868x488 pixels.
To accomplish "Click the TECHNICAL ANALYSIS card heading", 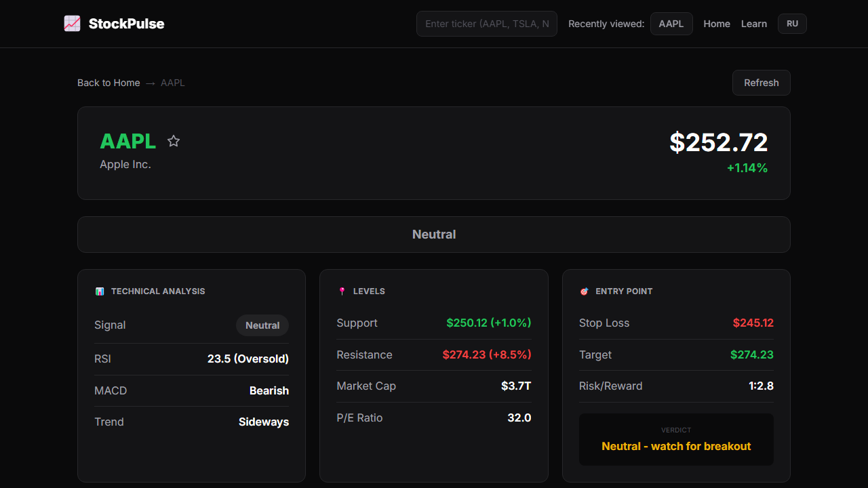I will [158, 291].
